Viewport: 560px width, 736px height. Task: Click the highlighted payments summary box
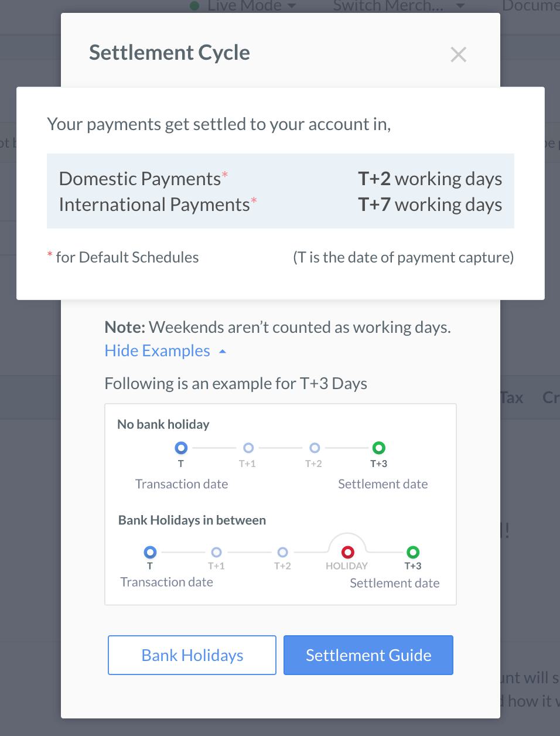click(x=280, y=190)
